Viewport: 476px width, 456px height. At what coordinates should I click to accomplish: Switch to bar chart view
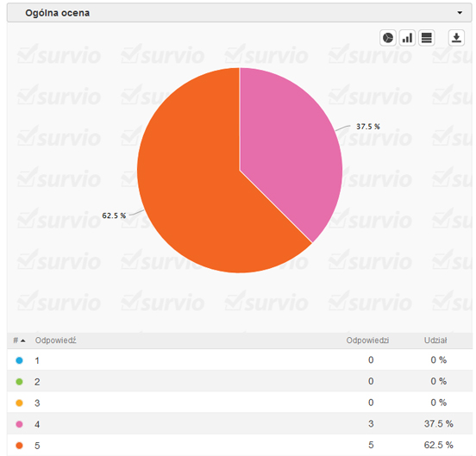pos(407,38)
